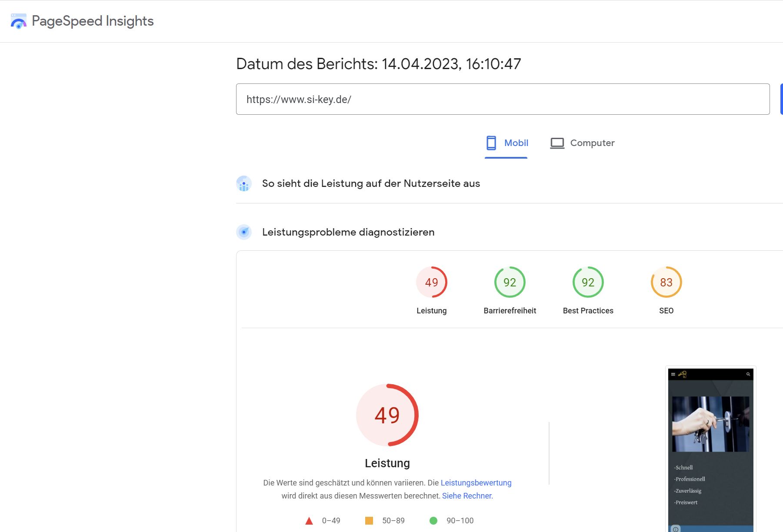Click the SEO label
783x532 pixels.
pos(666,311)
